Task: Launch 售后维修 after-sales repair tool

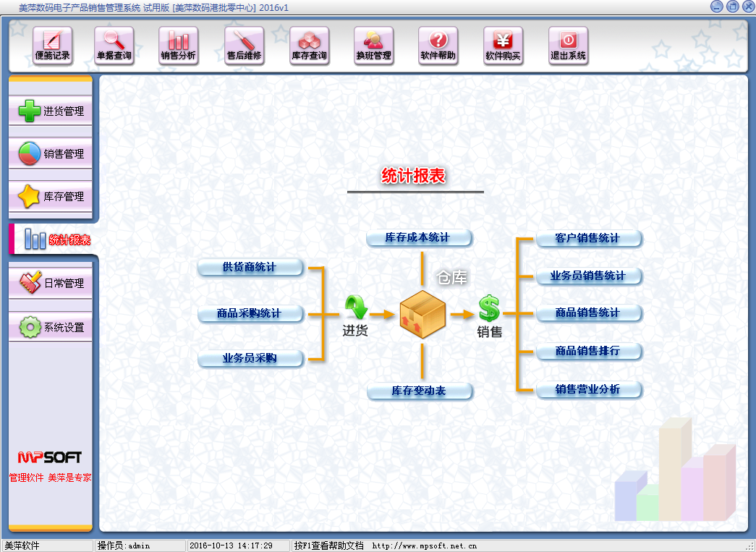Action: click(x=244, y=45)
